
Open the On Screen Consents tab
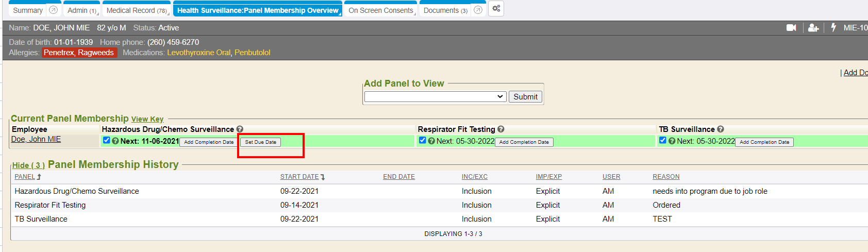[x=381, y=10]
